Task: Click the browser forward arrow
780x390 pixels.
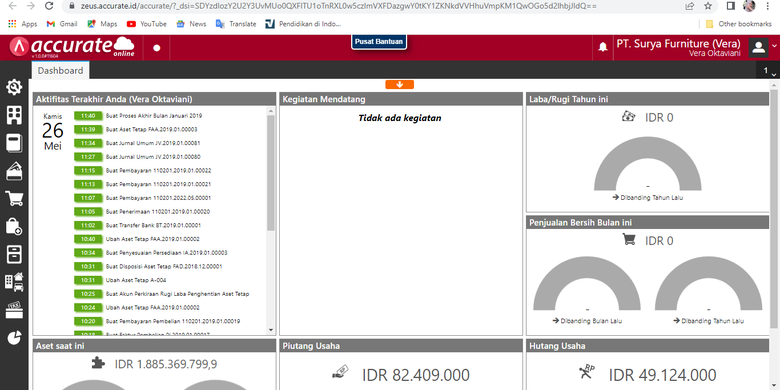Action: click(x=31, y=6)
